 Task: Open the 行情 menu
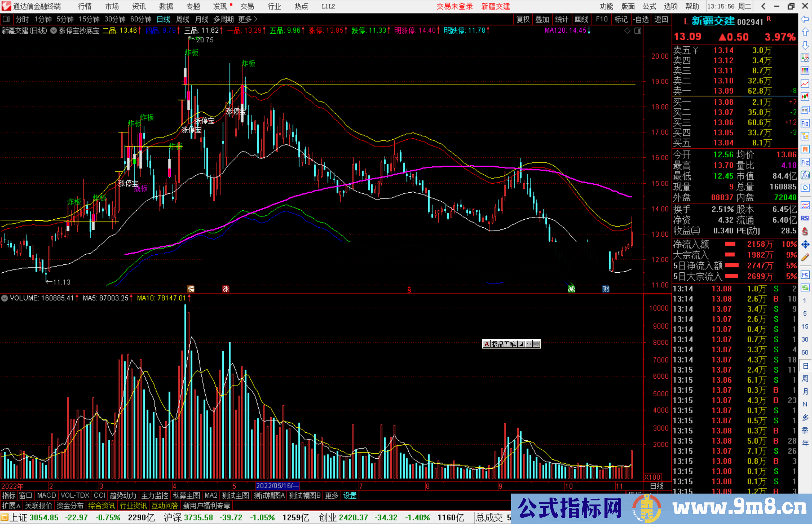85,6
